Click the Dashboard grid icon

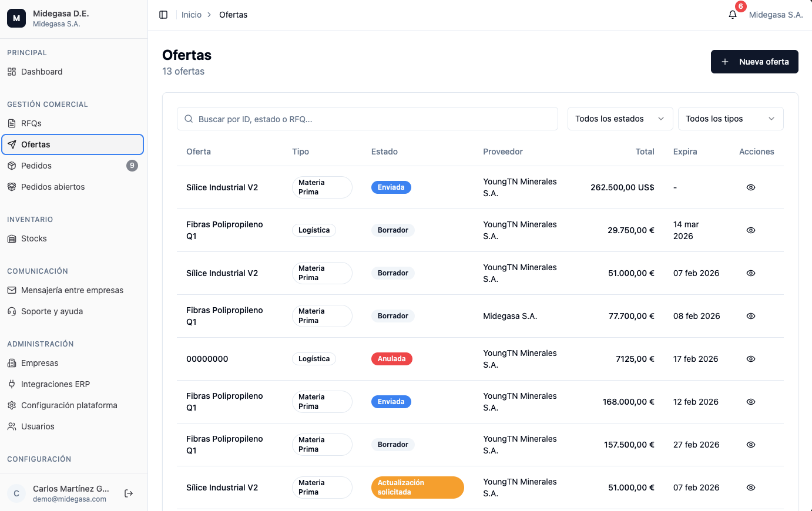(x=12, y=72)
